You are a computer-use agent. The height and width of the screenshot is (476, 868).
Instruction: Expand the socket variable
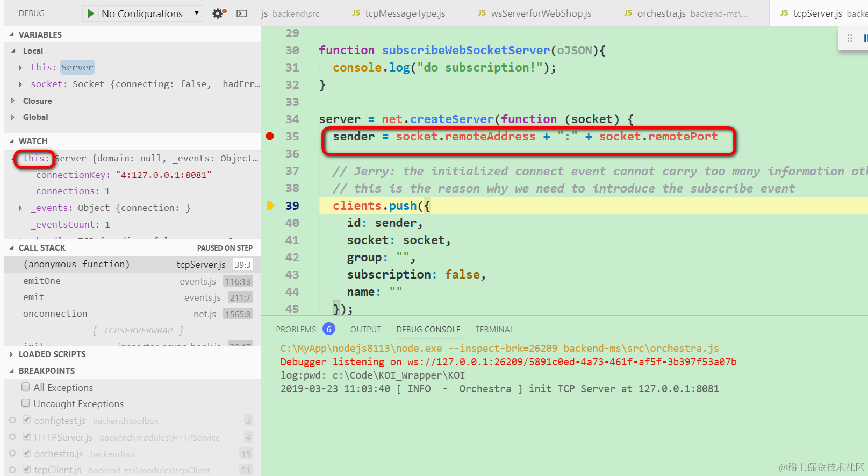tap(20, 84)
